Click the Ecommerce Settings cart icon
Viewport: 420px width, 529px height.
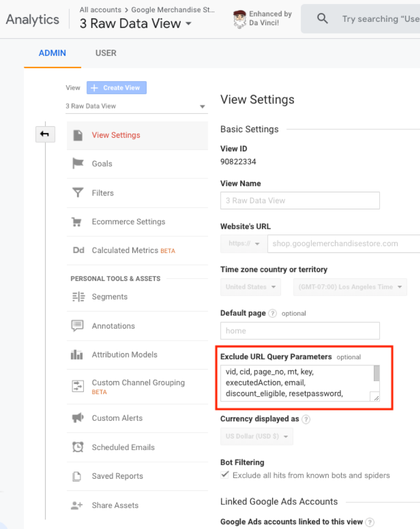click(x=77, y=221)
